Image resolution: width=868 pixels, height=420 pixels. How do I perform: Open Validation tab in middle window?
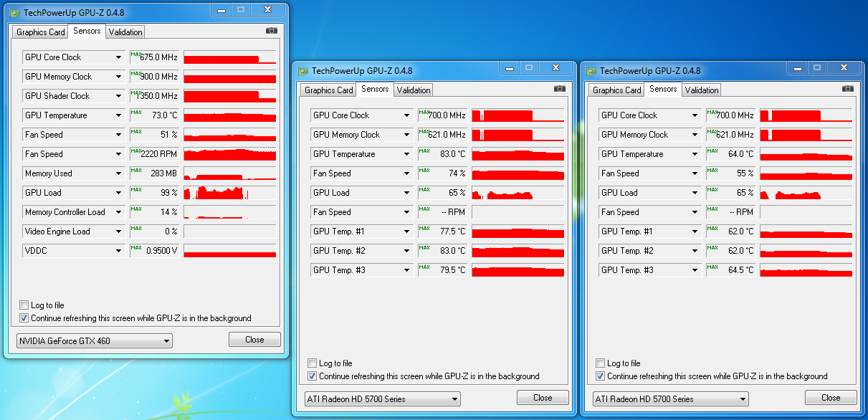point(414,90)
